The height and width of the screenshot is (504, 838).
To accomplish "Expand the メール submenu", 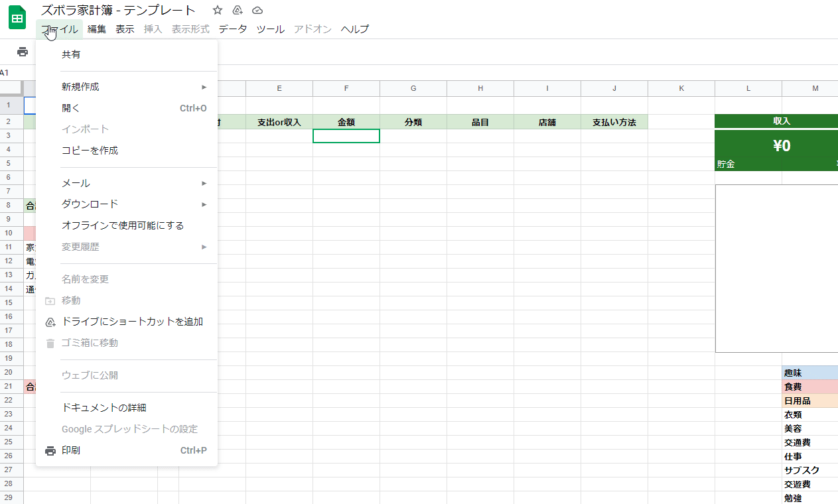I will [204, 183].
